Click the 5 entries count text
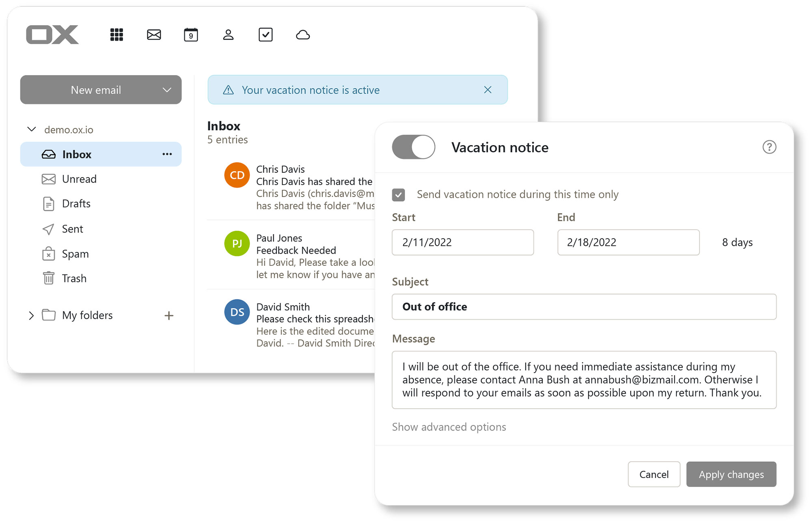 (227, 140)
